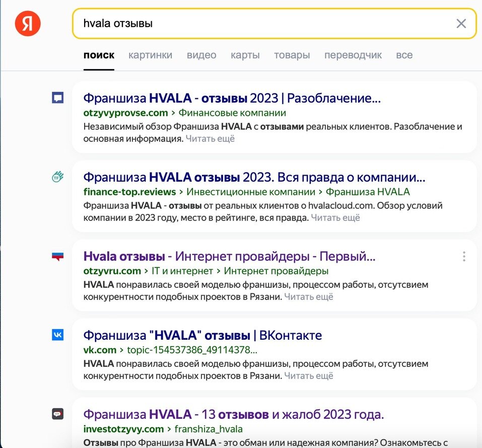Click Финансовые компании breadcrumb link
482x448 pixels.
pos(232,113)
